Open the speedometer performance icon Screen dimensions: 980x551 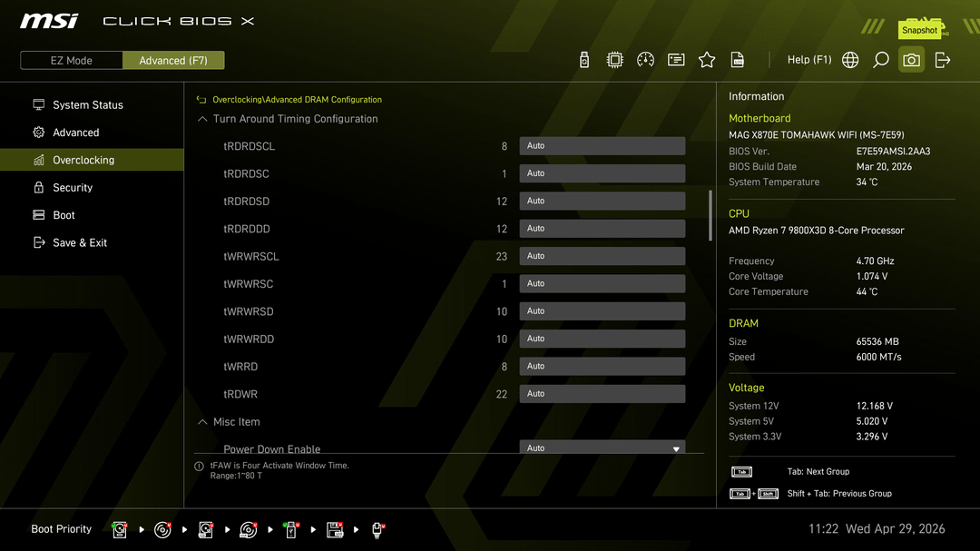(x=645, y=60)
